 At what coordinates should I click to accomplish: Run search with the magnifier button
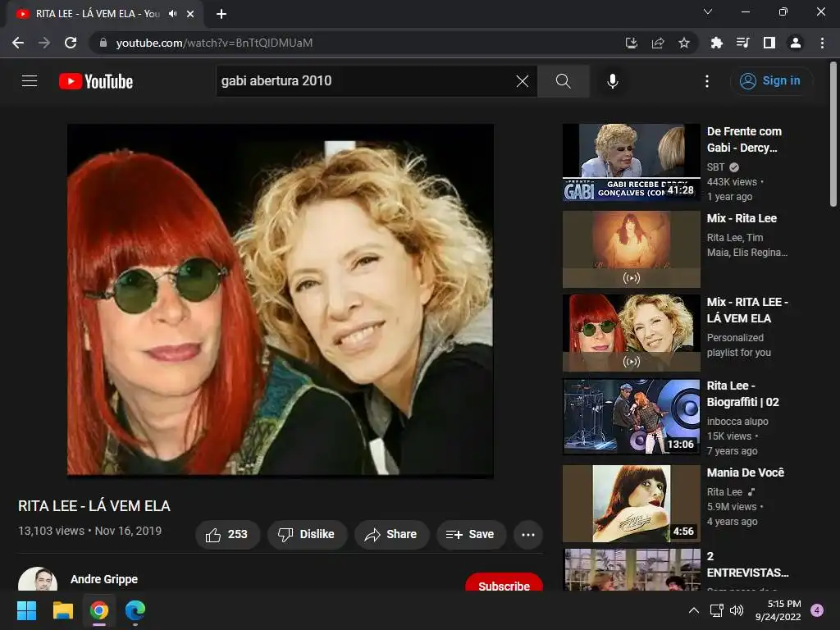[x=563, y=81]
